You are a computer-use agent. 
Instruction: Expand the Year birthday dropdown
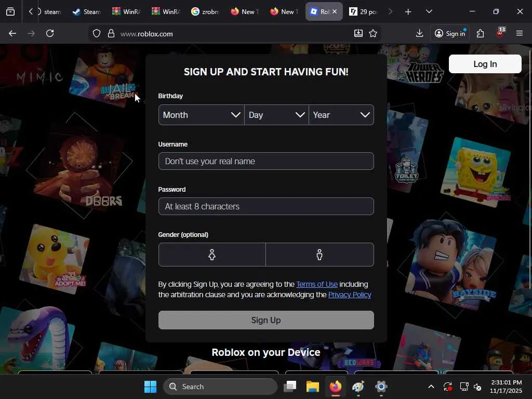point(341,115)
